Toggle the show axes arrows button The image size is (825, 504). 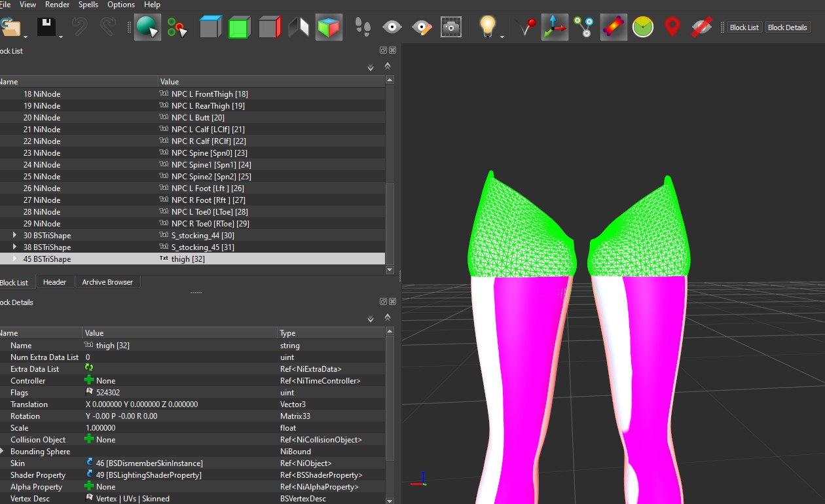(x=555, y=27)
